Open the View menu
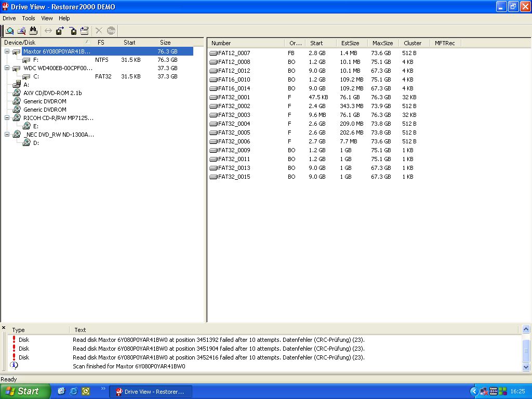This screenshot has height=399, width=532. tap(47, 18)
